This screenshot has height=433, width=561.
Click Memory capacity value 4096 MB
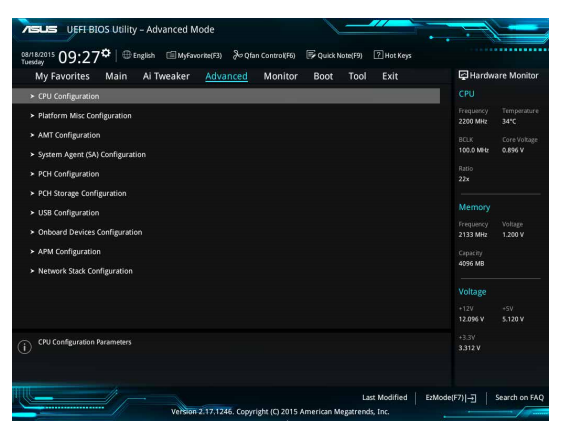pos(472,264)
